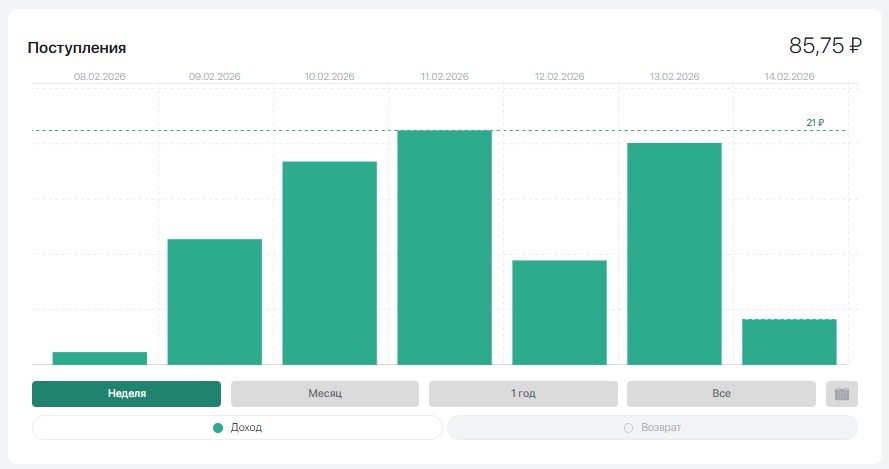This screenshot has width=889, height=469.
Task: Switch to the Месяц period tab
Action: [325, 394]
